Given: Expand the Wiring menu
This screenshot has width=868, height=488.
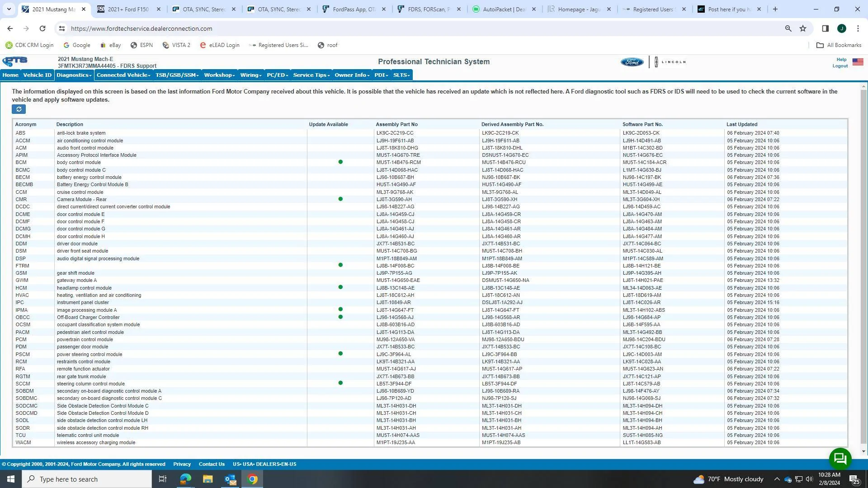Looking at the screenshot, I should [x=251, y=75].
